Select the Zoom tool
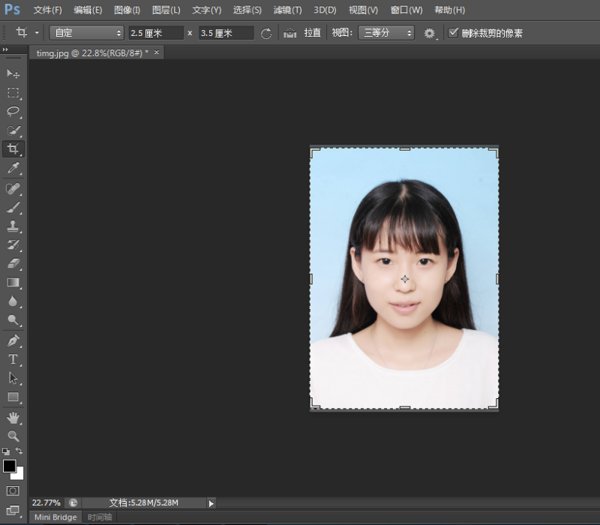Image resolution: width=600 pixels, height=525 pixels. point(13,436)
